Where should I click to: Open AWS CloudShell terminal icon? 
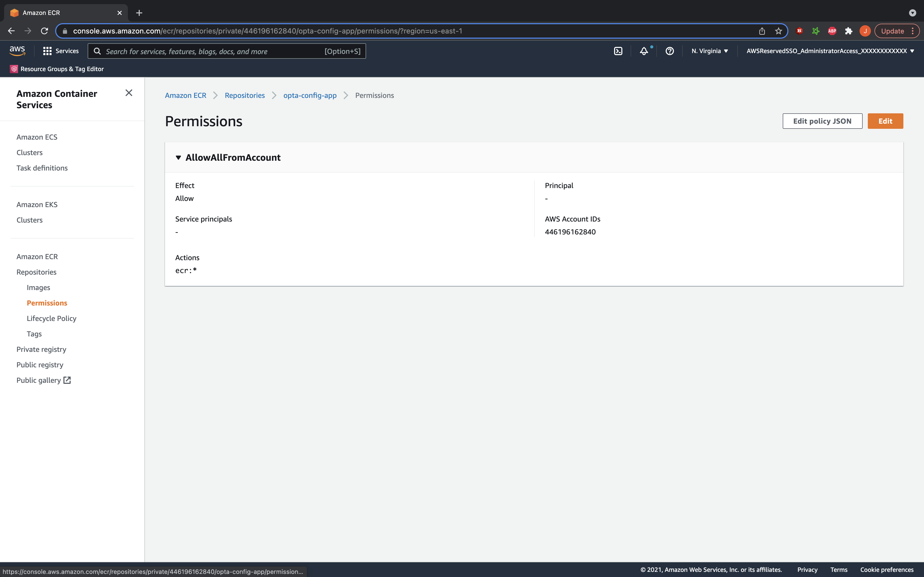click(618, 51)
